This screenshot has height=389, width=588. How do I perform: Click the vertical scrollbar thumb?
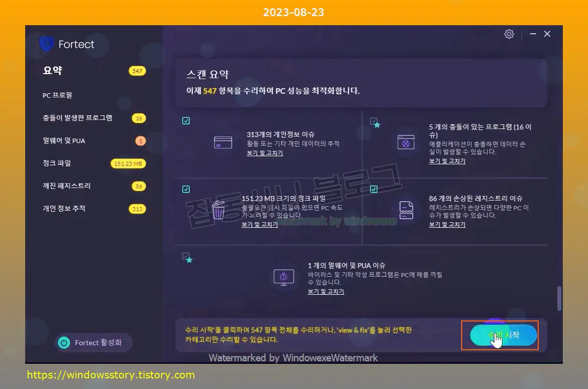point(559,299)
